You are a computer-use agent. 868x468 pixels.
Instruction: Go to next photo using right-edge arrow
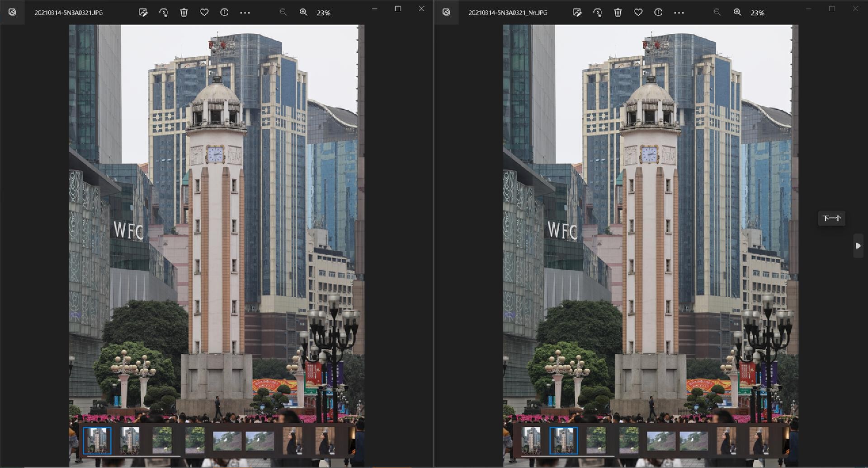858,246
